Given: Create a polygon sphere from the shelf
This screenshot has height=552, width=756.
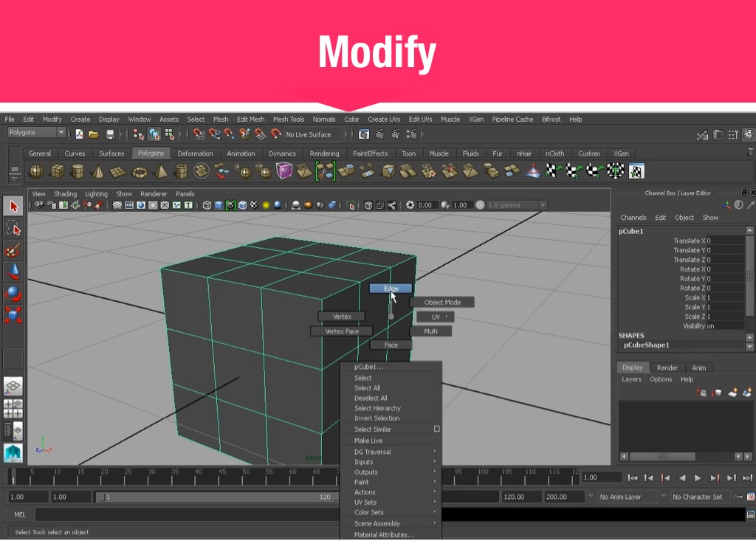Looking at the screenshot, I should click(x=35, y=172).
